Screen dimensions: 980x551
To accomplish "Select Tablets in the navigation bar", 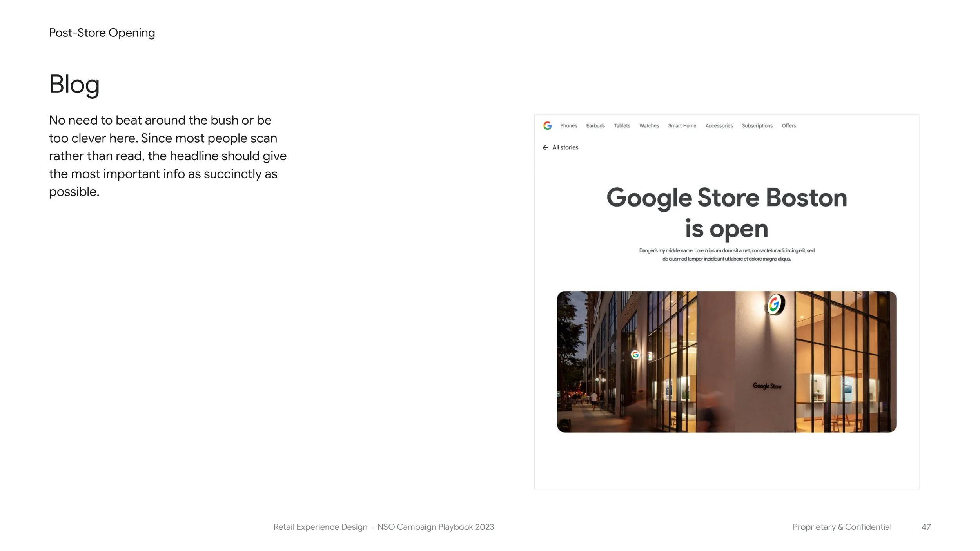I will [x=622, y=126].
